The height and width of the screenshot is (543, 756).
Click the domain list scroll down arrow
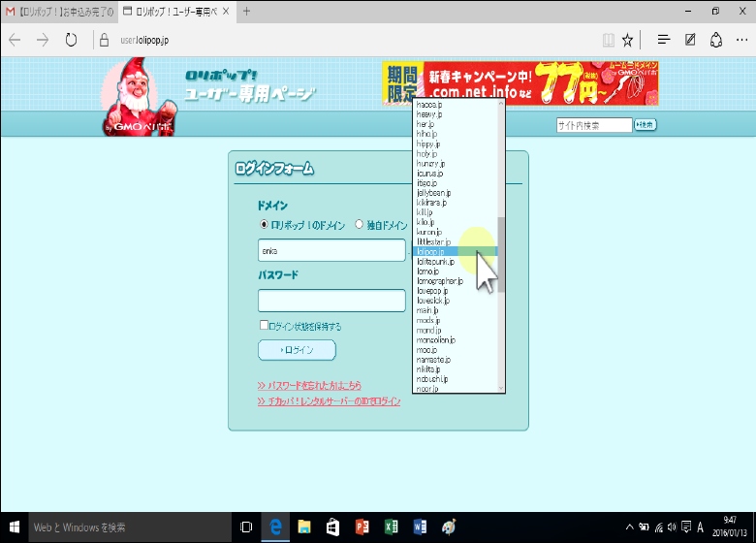coord(501,388)
